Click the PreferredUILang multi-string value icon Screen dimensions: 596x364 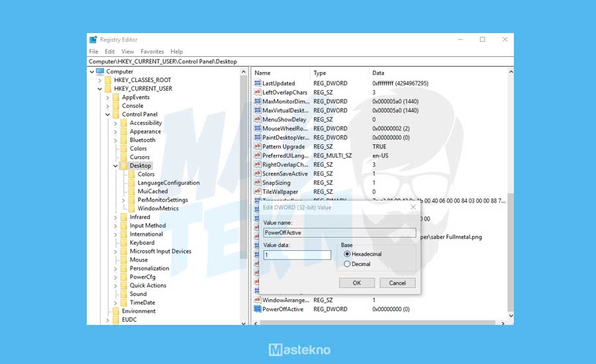[258, 156]
